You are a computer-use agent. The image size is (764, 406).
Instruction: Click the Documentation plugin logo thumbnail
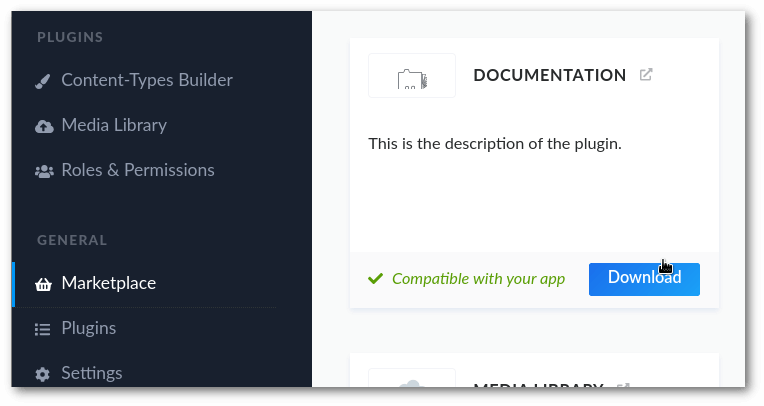[412, 76]
